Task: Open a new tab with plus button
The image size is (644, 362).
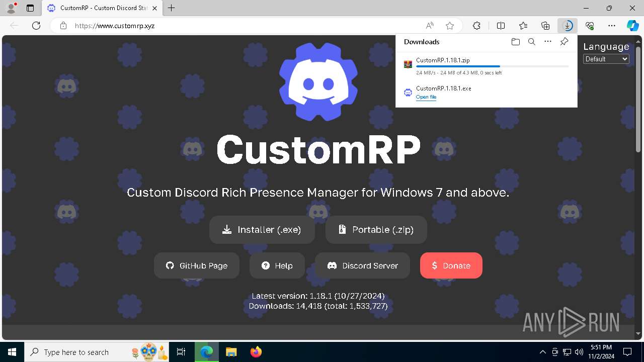Action: point(171,8)
